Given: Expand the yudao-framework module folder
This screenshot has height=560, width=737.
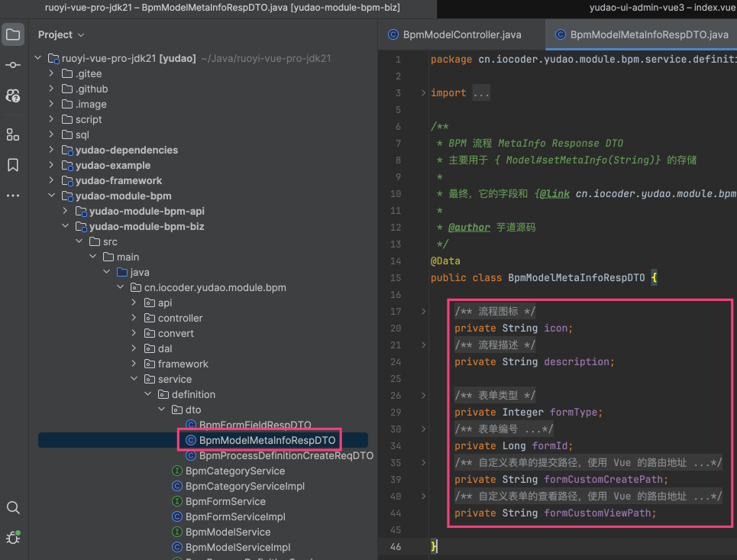Looking at the screenshot, I should point(51,180).
